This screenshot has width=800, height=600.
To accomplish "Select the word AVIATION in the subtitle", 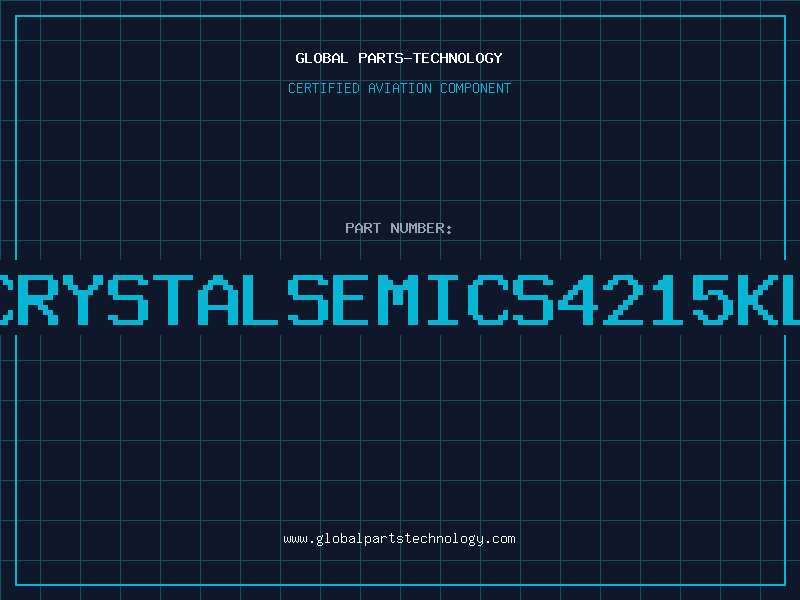I will tap(400, 88).
